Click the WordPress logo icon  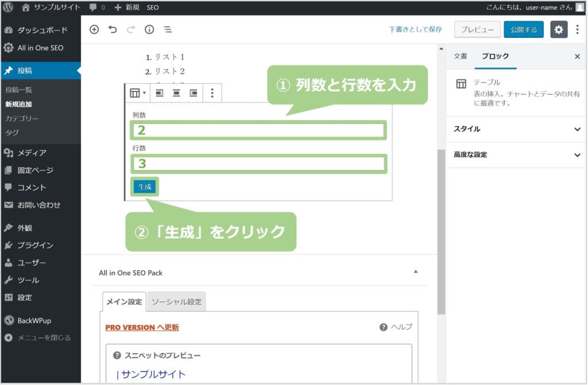pyautogui.click(x=8, y=7)
